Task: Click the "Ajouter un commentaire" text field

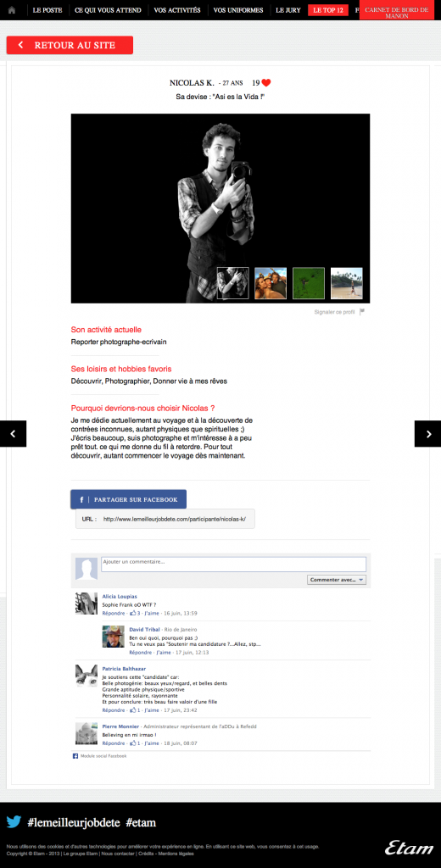Action: coord(233,564)
